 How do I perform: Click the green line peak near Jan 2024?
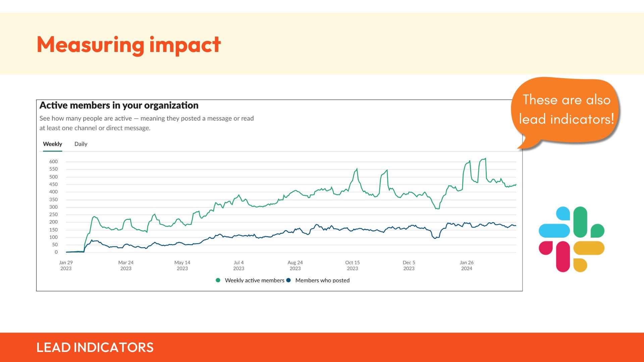[x=485, y=159]
